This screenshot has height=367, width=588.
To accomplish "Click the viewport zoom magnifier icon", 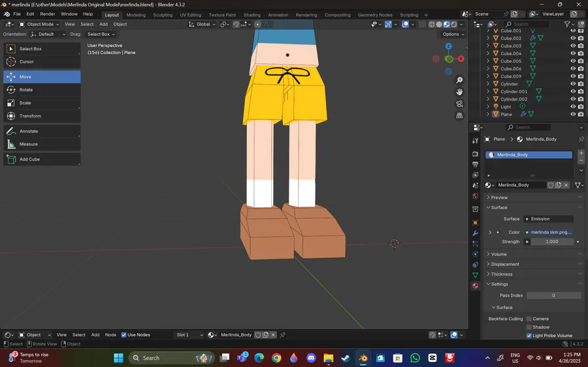I will [459, 80].
